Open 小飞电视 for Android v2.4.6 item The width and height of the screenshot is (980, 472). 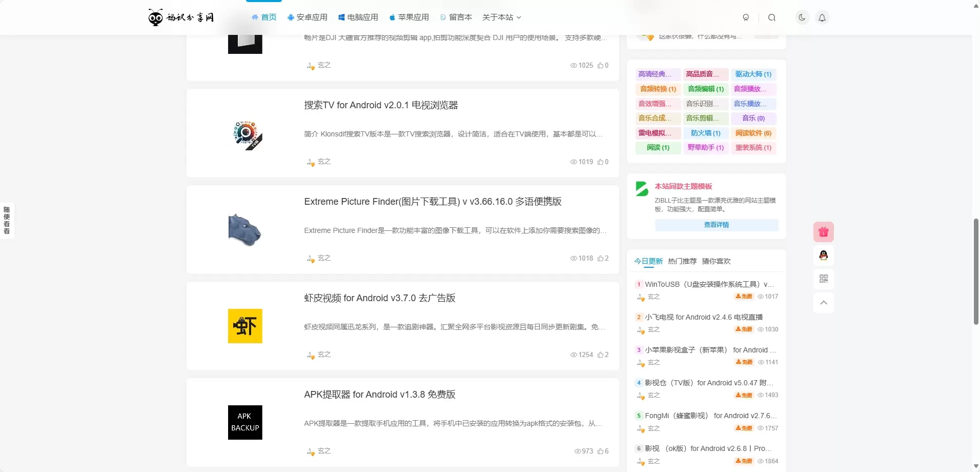click(x=704, y=317)
